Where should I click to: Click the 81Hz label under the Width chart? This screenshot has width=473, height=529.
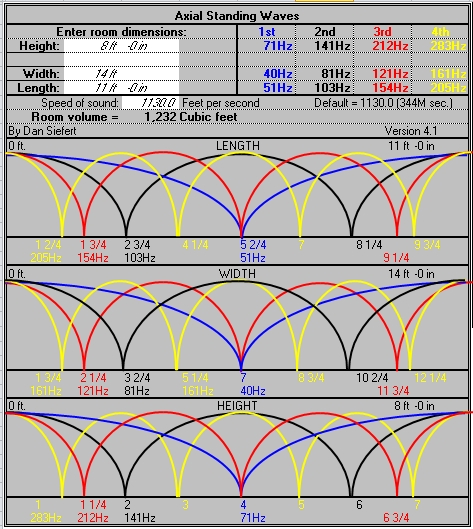pyautogui.click(x=137, y=391)
